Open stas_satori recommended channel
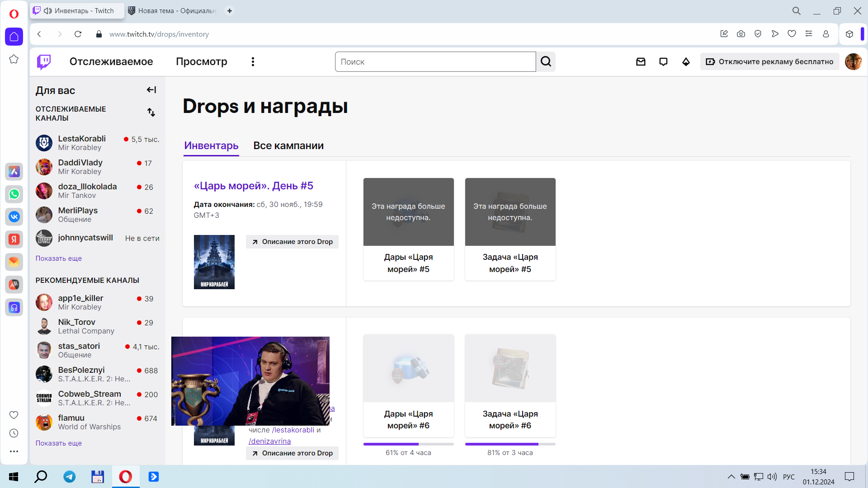The height and width of the screenshot is (488, 868). coord(98,351)
